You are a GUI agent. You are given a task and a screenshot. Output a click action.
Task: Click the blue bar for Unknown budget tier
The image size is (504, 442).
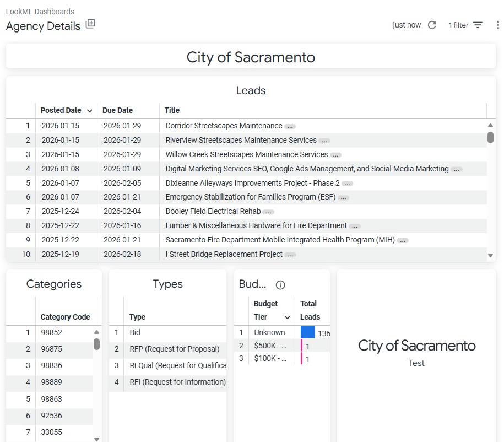point(307,332)
